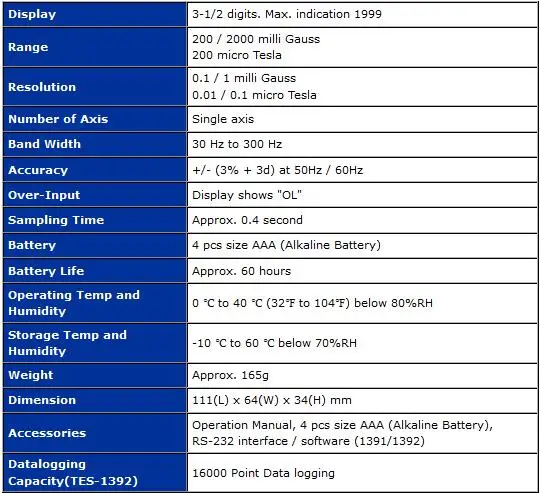Screen dimensions: 540x493
Task: Click 'Display shows "OL"' value
Action: tap(247, 195)
